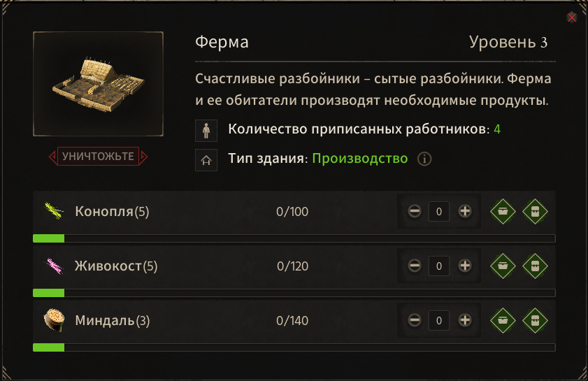Viewport: 588px width, 381px height.
Task: Click the Конопля quantity input field
Action: click(x=439, y=212)
